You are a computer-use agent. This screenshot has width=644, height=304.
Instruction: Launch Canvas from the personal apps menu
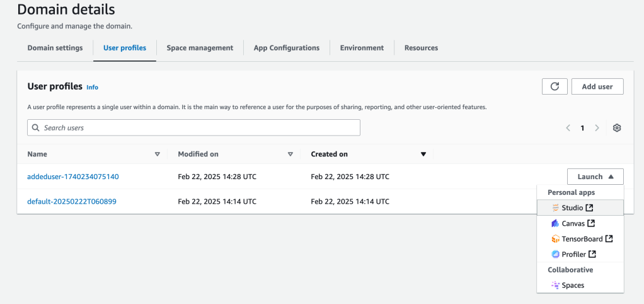[572, 223]
